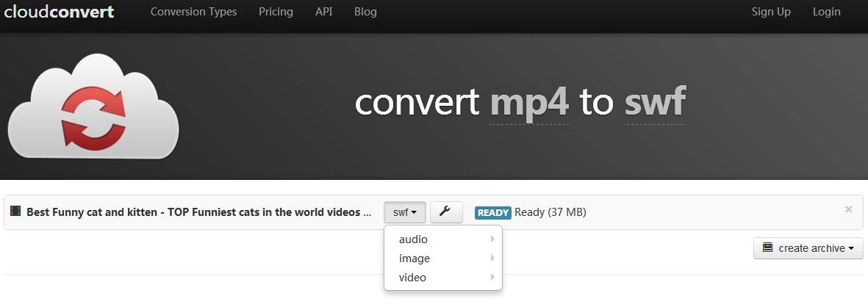This screenshot has width=868, height=307.
Task: Open the API navigation link
Action: point(323,12)
